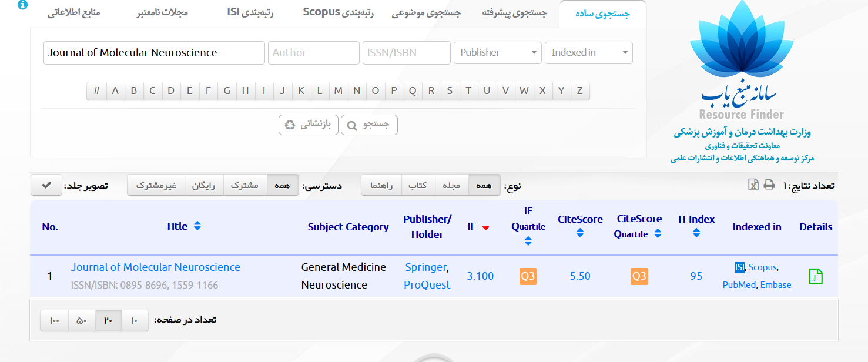The height and width of the screenshot is (362, 868).
Task: Open the ProQuest holder link
Action: tap(427, 284)
